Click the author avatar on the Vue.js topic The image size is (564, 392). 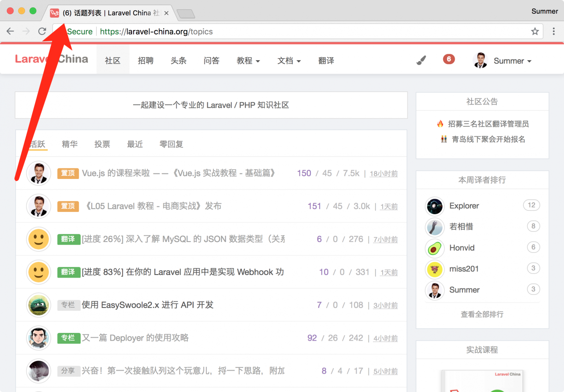[x=39, y=173]
